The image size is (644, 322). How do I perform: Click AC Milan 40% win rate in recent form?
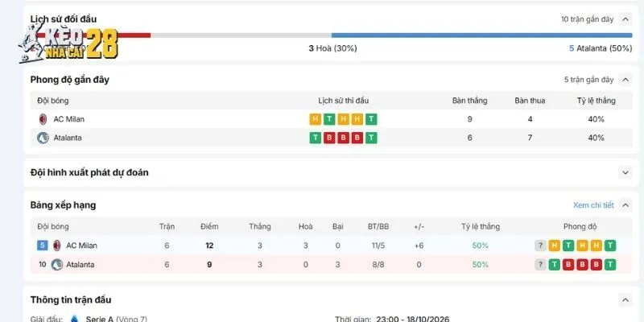pyautogui.click(x=596, y=119)
